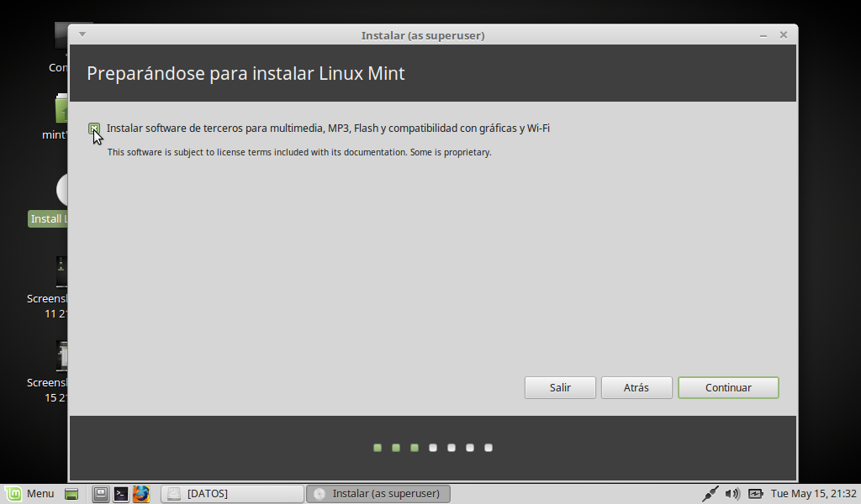Image resolution: width=861 pixels, height=504 pixels.
Task: Select the Install Linux Mint desktop icon
Action: pyautogui.click(x=61, y=191)
